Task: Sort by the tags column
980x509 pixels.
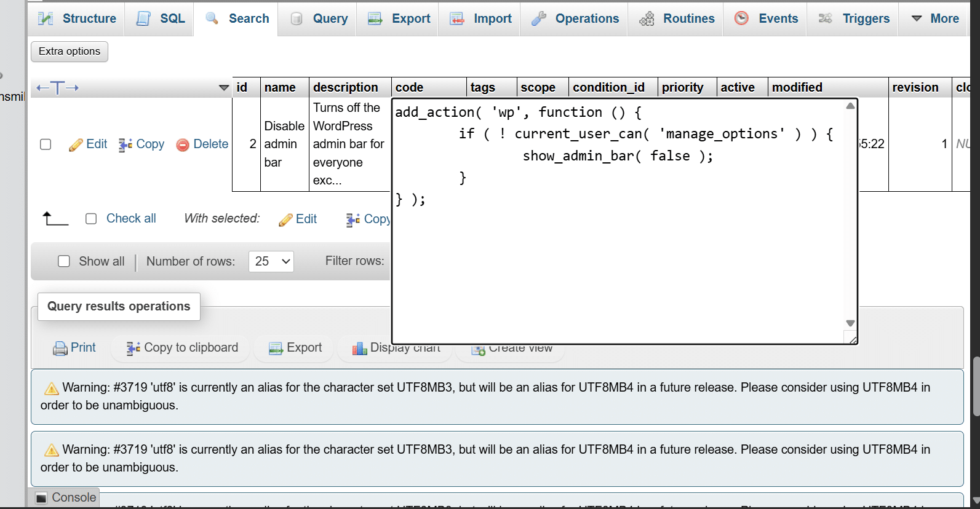Action: [483, 87]
